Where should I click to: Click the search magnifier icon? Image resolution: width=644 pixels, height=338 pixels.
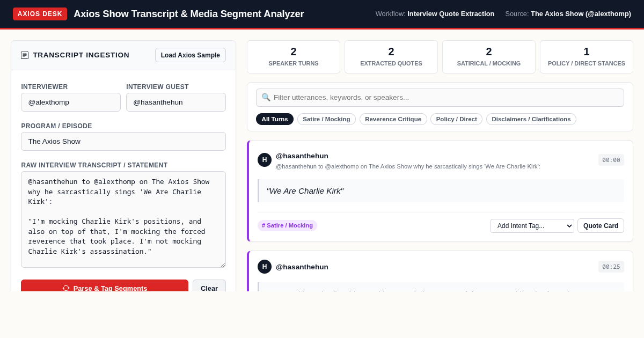click(266, 97)
